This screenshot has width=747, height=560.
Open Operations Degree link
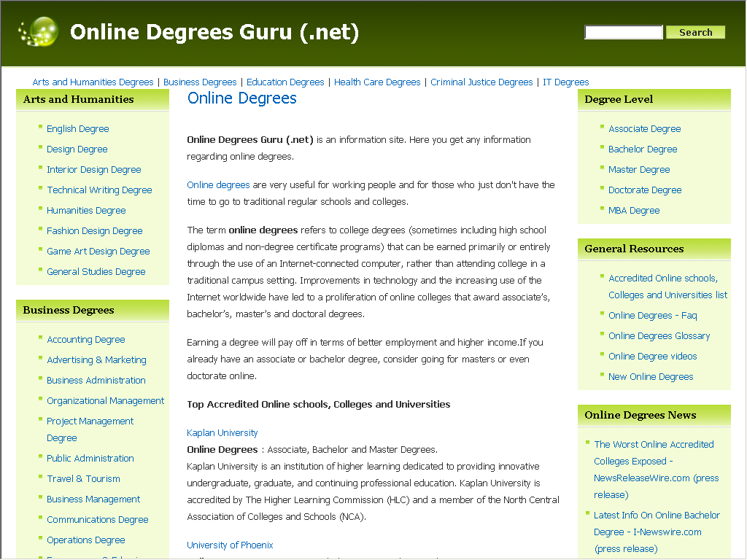pyautogui.click(x=86, y=540)
